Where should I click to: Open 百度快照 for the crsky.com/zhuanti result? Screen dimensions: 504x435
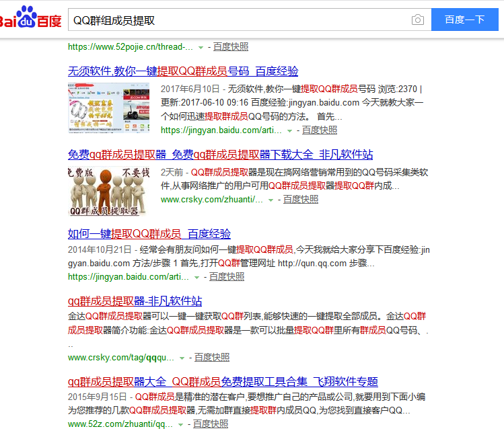[301, 200]
